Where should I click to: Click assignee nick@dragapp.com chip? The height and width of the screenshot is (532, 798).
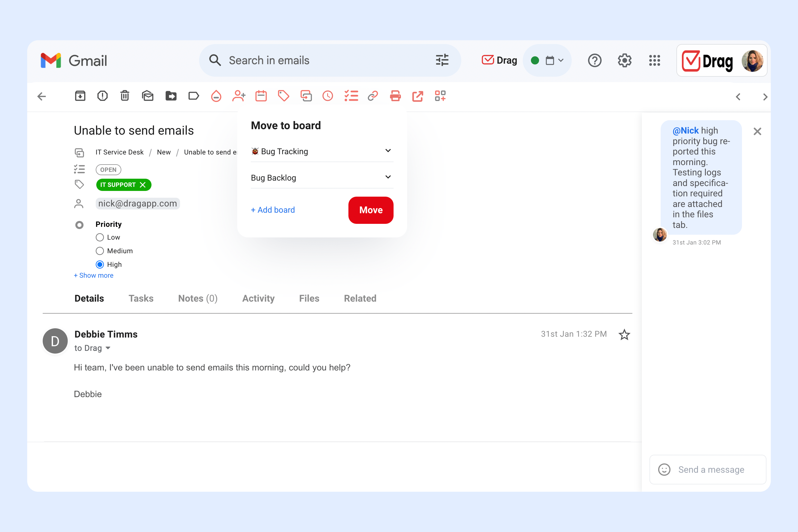pyautogui.click(x=138, y=203)
